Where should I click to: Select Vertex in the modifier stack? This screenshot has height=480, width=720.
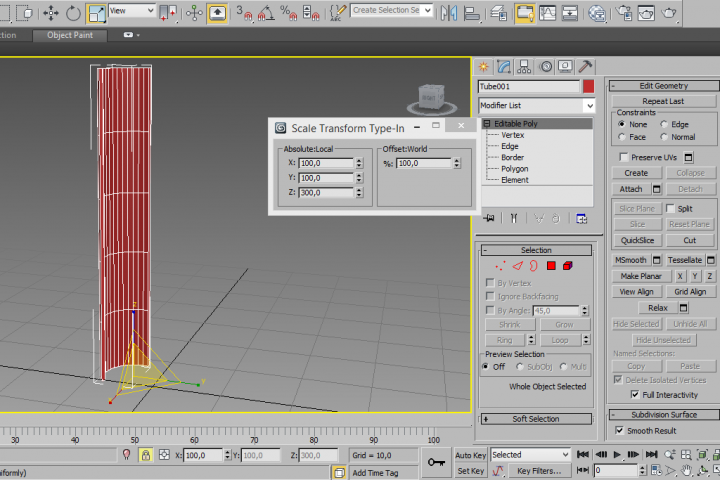512,135
